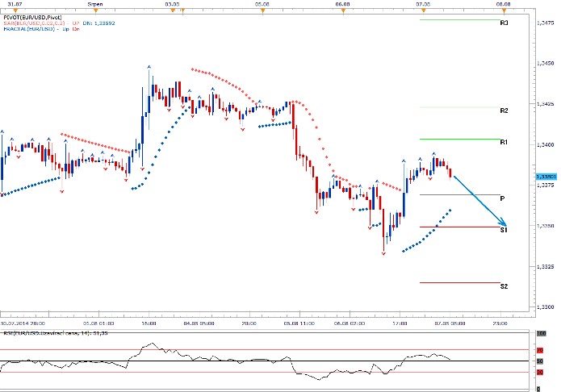Select the SAR(EUR/USD,0.02,0.2) indicator label
The image size is (561, 392).
(x=34, y=23)
